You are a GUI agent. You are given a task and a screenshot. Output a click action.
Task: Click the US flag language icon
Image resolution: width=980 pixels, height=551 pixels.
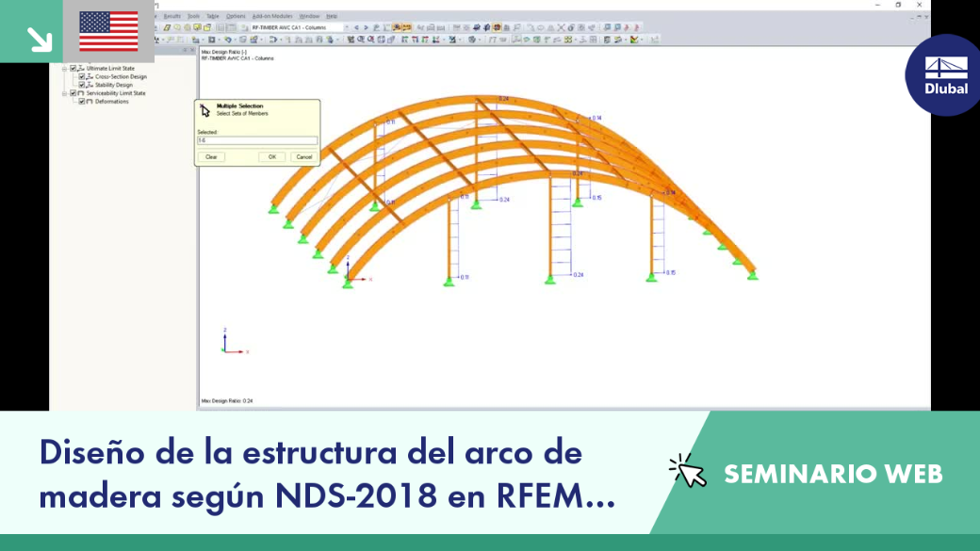(108, 31)
